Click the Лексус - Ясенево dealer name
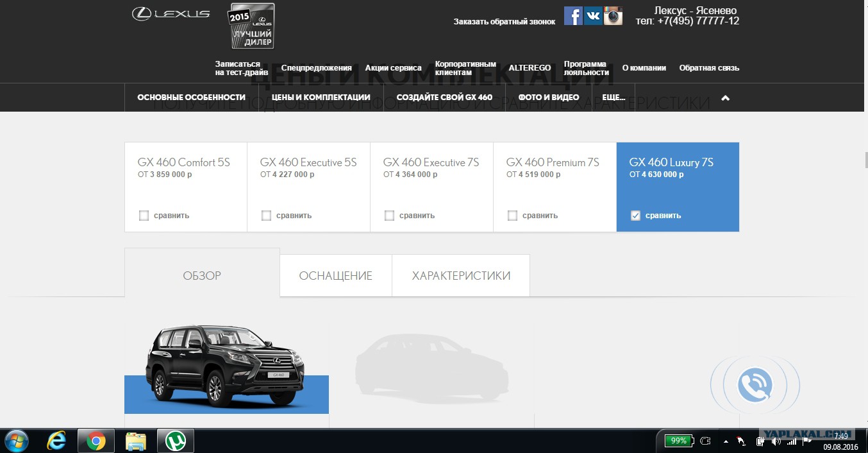Screen dimensions: 868x453 [x=696, y=10]
